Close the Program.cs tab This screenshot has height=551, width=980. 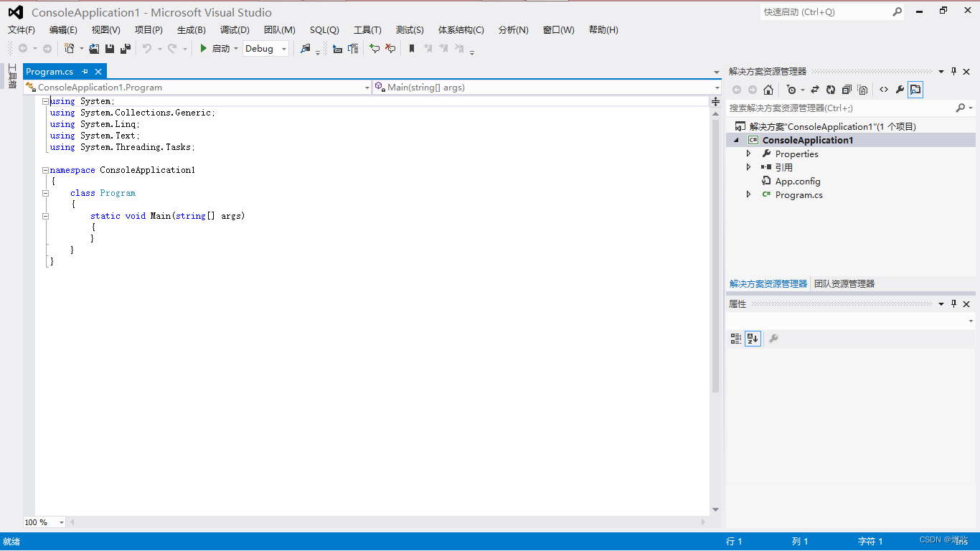pos(98,72)
